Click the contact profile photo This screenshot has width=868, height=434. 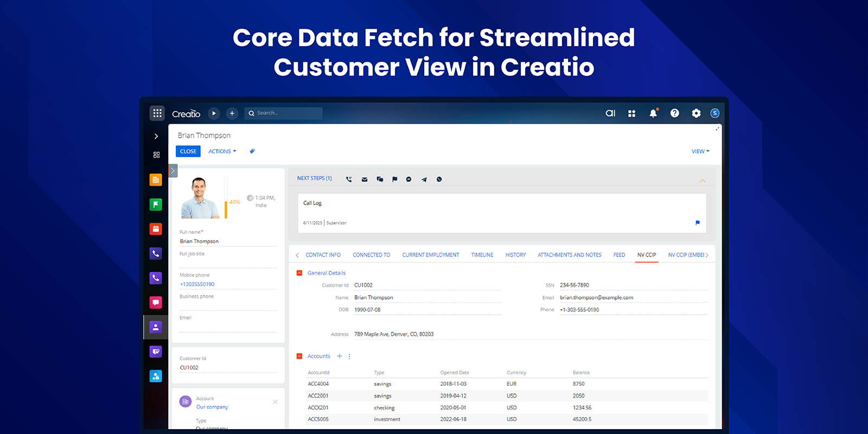[200, 197]
